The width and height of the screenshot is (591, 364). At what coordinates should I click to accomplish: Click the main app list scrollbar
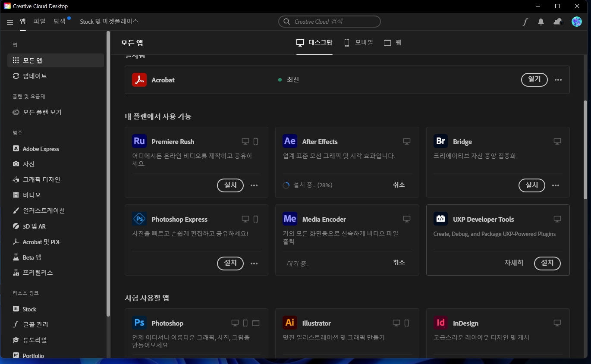pos(585,150)
